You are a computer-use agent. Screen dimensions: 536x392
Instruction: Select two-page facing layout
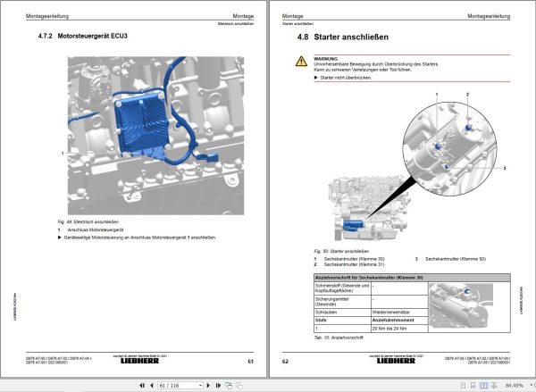click(x=483, y=385)
